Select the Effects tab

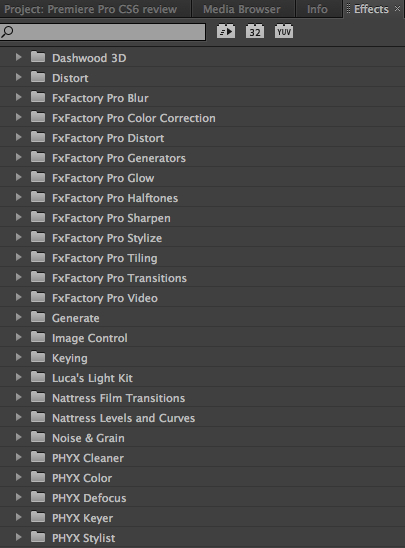pos(371,9)
